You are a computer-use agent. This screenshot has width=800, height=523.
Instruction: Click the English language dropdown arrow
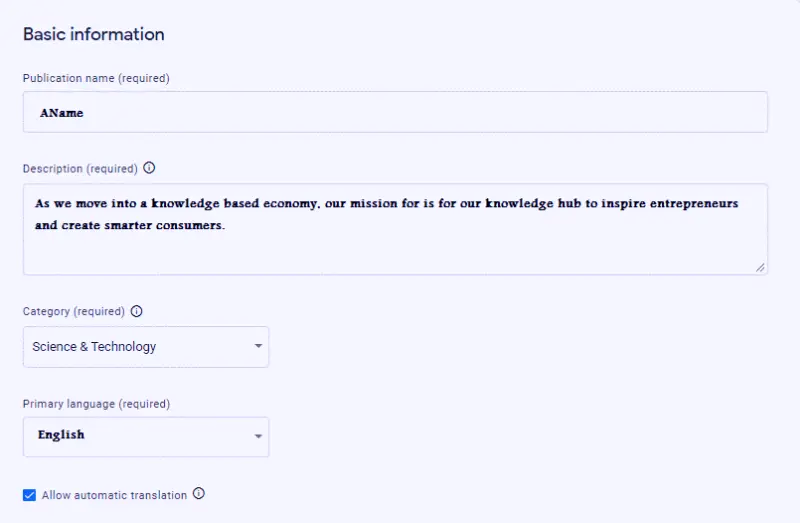tap(258, 436)
